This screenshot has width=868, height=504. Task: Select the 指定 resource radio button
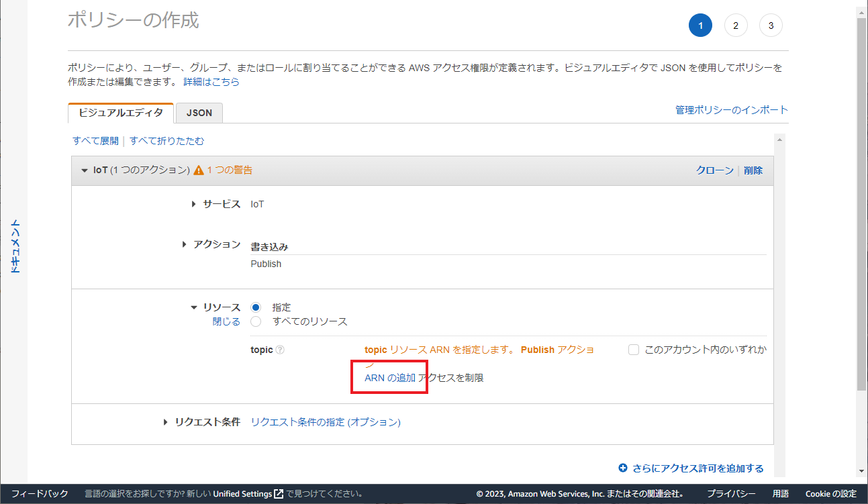[256, 307]
